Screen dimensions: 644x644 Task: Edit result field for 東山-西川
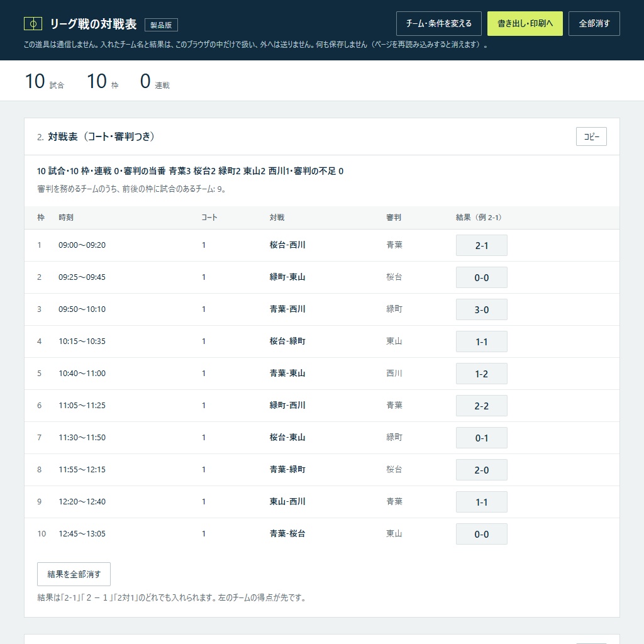click(x=481, y=501)
